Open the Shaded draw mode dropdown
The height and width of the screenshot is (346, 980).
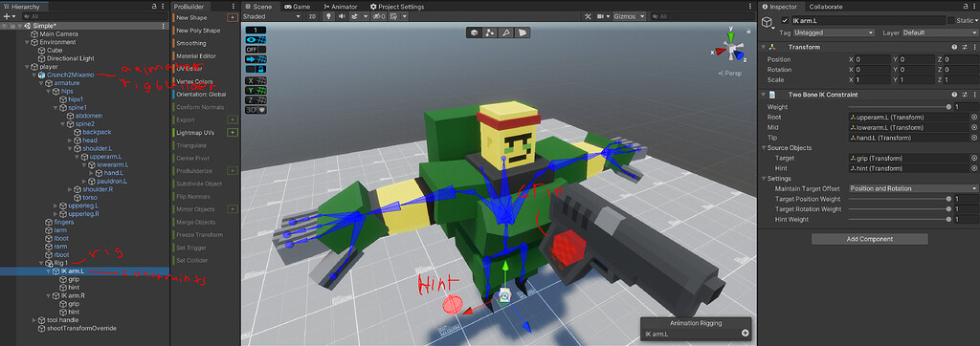coord(272,16)
